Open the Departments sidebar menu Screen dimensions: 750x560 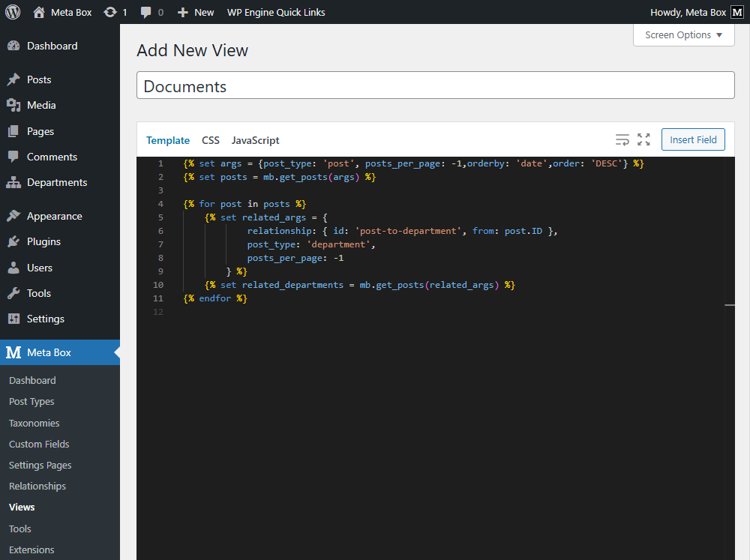coord(57,182)
